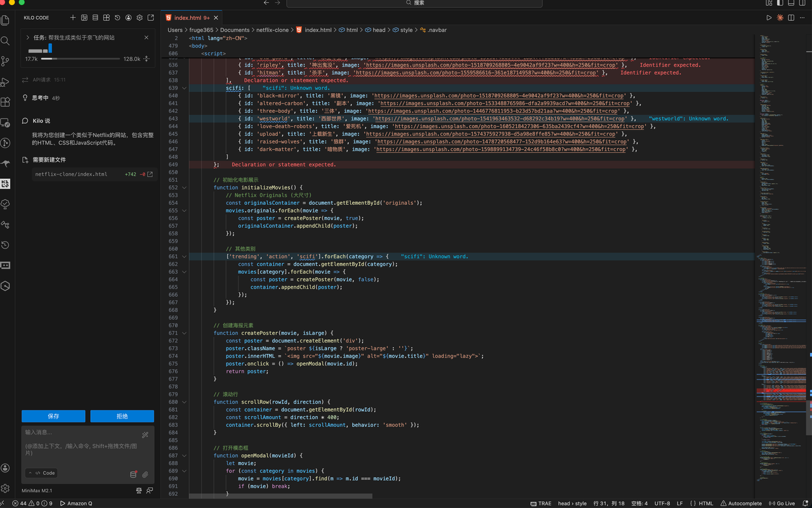Pop Kilo Code out into editor

[150, 18]
